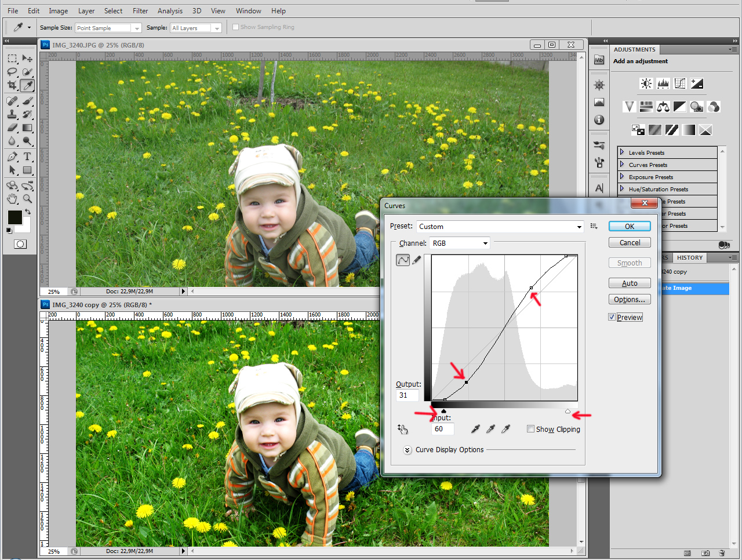Add an Exposure adjustment
Screen dimensions: 742x560
click(x=697, y=83)
